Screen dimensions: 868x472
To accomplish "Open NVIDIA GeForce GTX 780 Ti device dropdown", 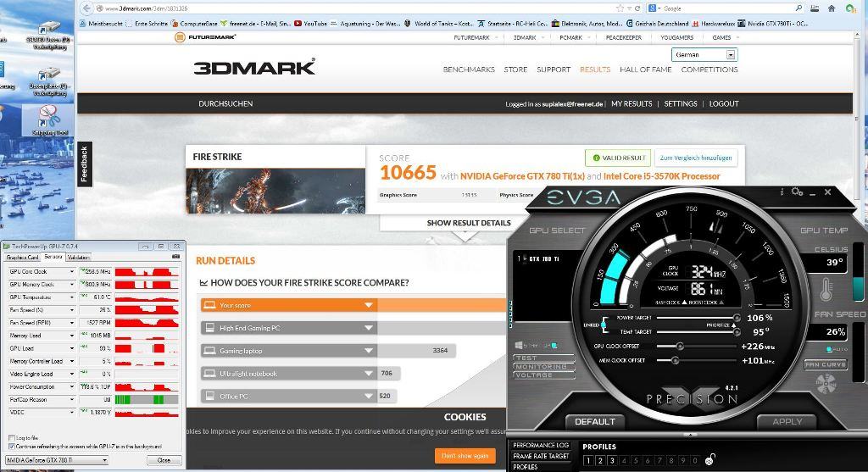I will 57,460.
